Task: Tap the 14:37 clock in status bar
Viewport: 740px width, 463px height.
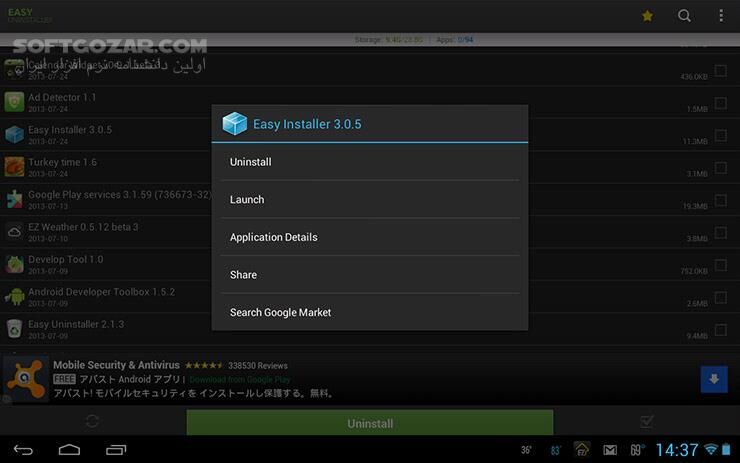Action: pyautogui.click(x=677, y=450)
